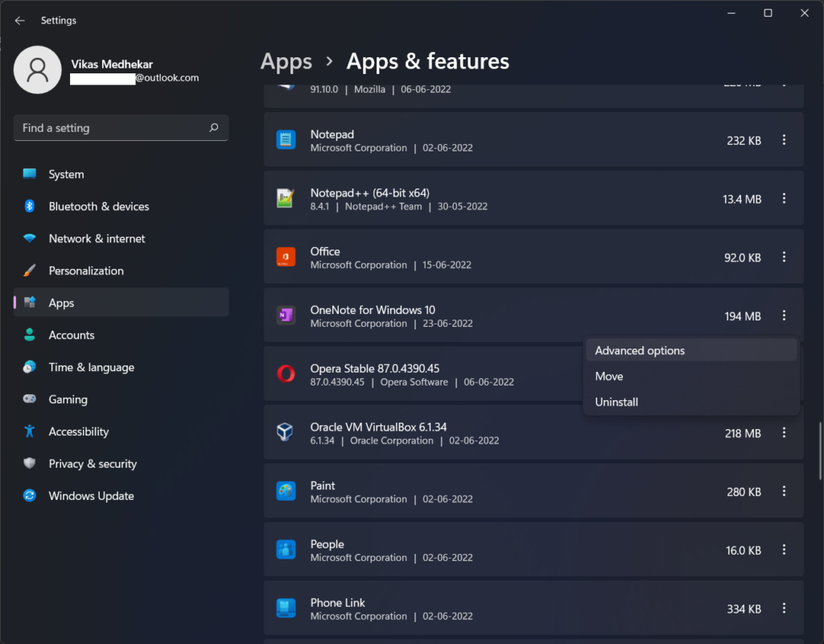The image size is (824, 644).
Task: Click the Apps & features heading
Action: tap(427, 61)
